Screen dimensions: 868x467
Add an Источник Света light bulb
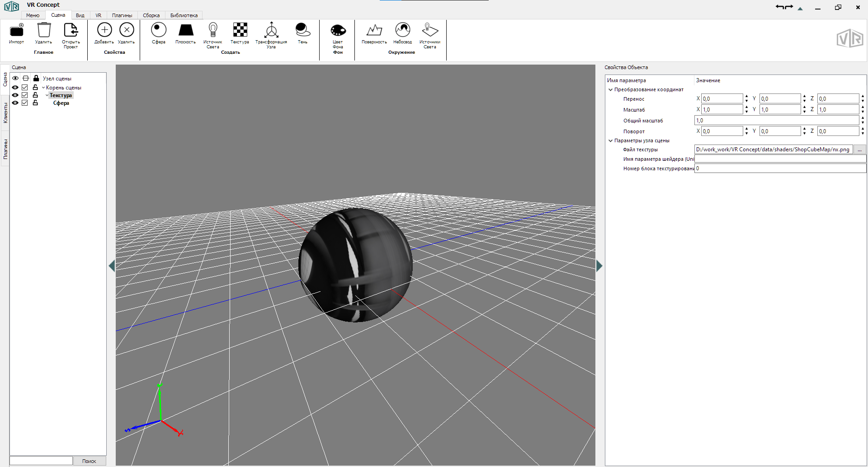point(213,30)
